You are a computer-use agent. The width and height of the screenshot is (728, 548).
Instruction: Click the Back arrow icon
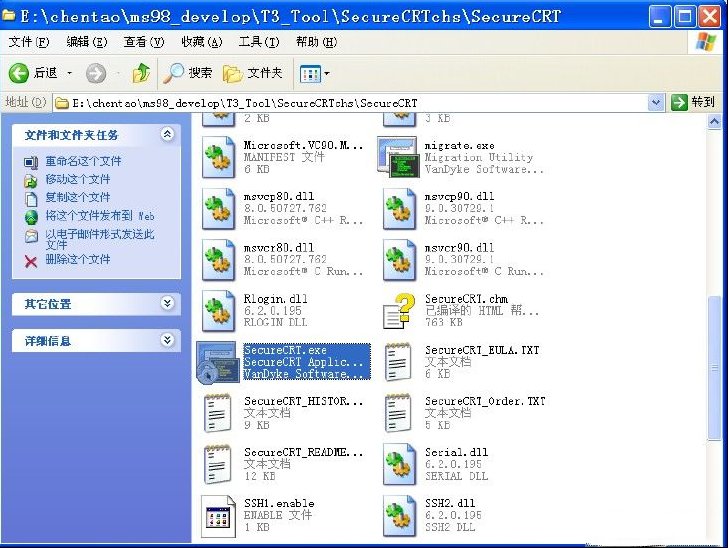(19, 73)
